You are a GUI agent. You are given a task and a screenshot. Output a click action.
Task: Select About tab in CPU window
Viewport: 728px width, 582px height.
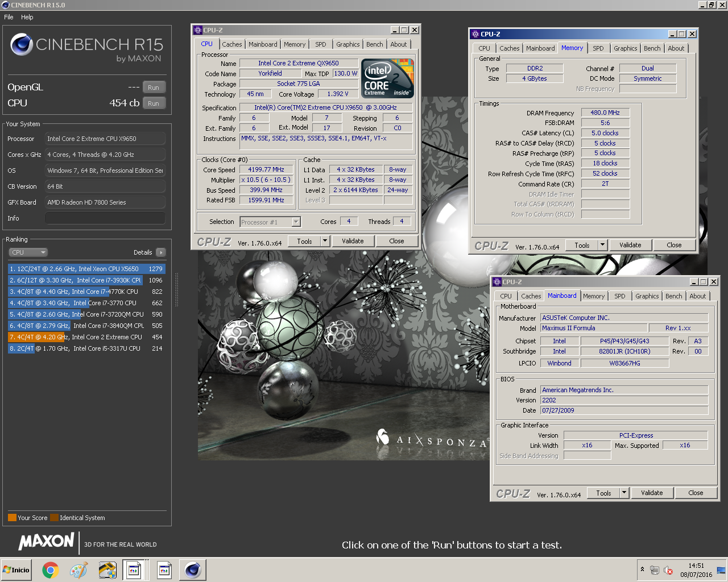tap(399, 44)
